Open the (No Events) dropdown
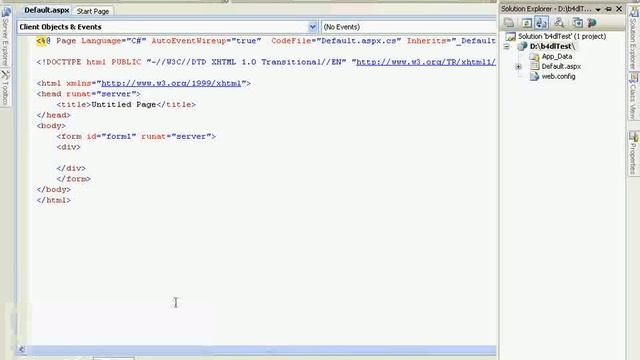Viewport: 640px width, 360px height. point(409,27)
